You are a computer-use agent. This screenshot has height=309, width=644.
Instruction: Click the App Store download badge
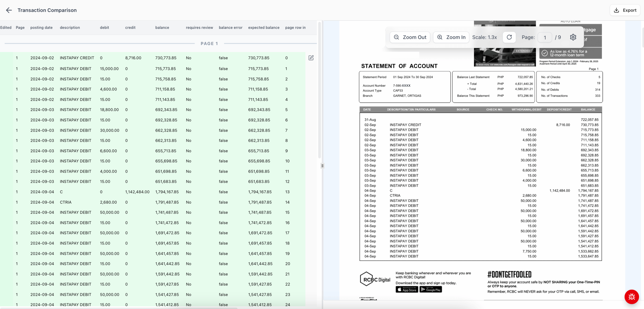[407, 290]
